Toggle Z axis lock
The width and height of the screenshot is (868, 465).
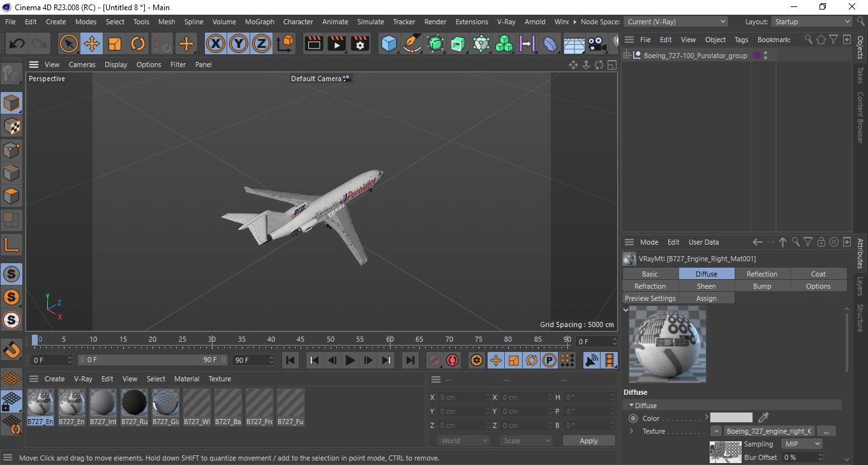click(x=262, y=44)
